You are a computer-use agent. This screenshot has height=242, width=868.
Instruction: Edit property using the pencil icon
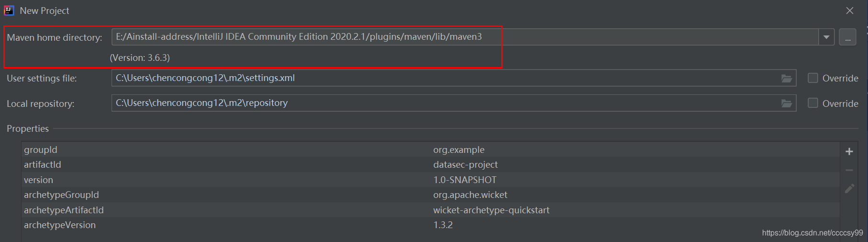[x=849, y=189]
